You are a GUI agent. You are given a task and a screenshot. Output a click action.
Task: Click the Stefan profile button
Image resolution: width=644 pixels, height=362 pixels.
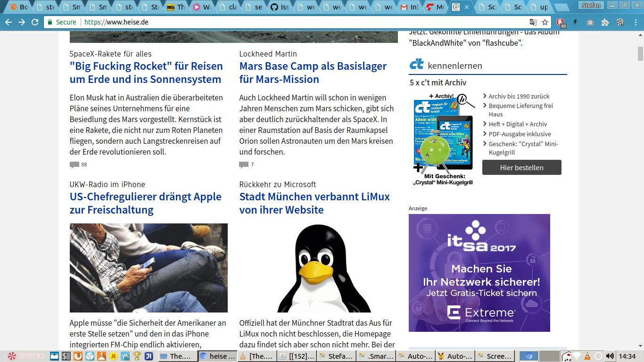click(591, 6)
